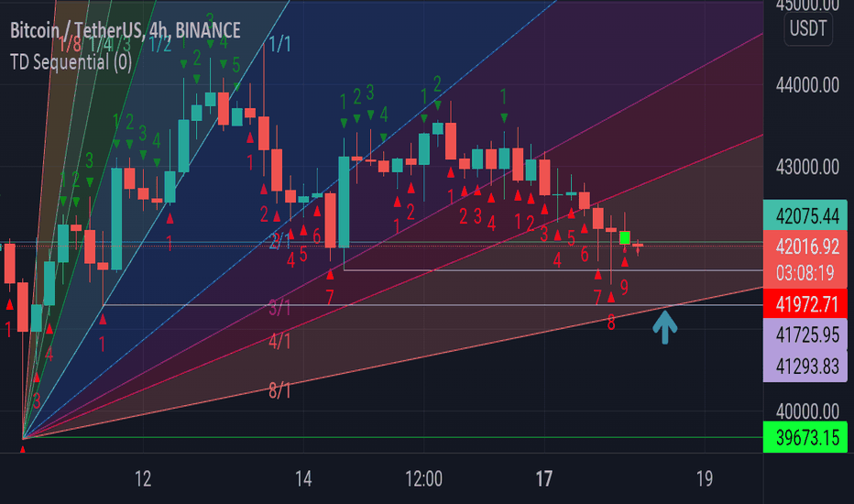
Task: Click the 12:00 time axis label
Action: (x=423, y=479)
